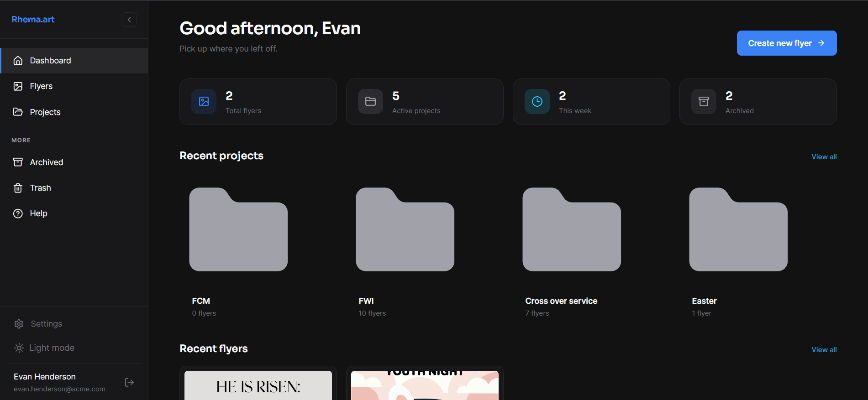Click the Rhema.art logo
This screenshot has height=400, width=868.
click(33, 19)
